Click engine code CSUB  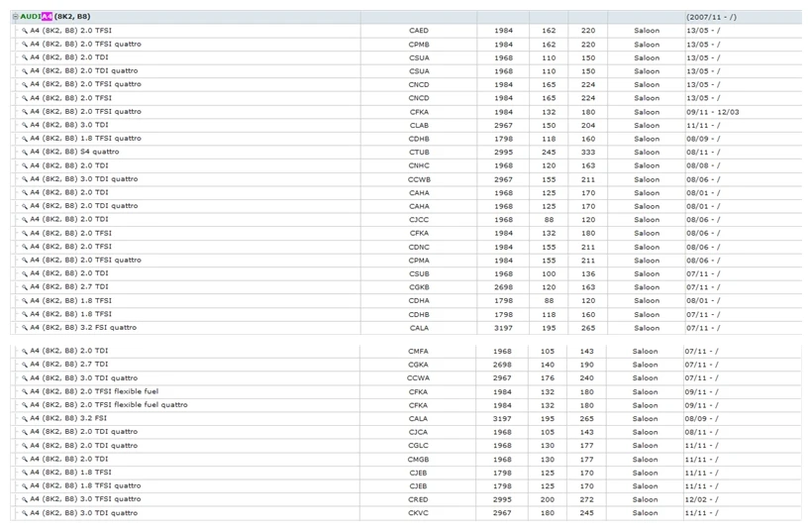click(419, 274)
